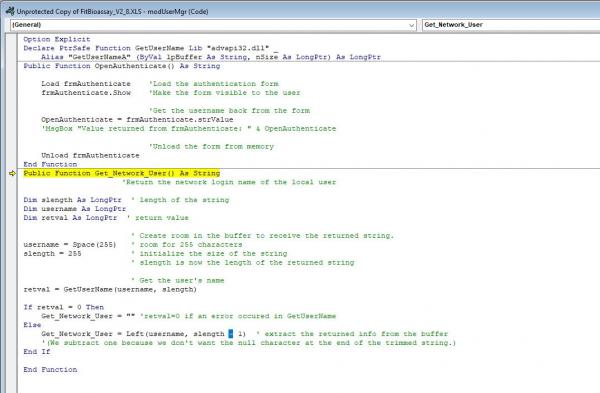Click the 'Unload the form from memory' comment
This screenshot has height=393, width=600.
pos(211,147)
